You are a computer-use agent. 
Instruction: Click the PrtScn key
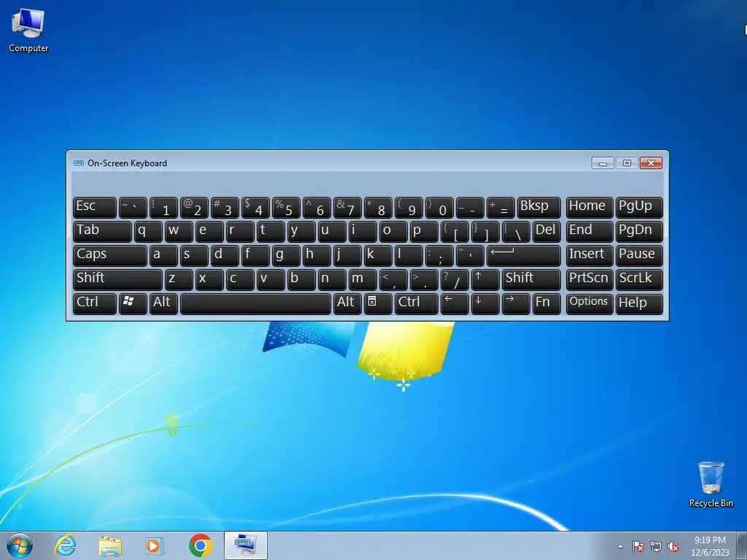pos(589,279)
